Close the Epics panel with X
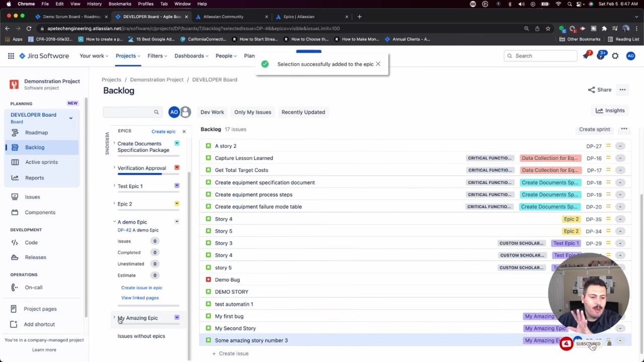The image size is (644, 362). pos(184,131)
